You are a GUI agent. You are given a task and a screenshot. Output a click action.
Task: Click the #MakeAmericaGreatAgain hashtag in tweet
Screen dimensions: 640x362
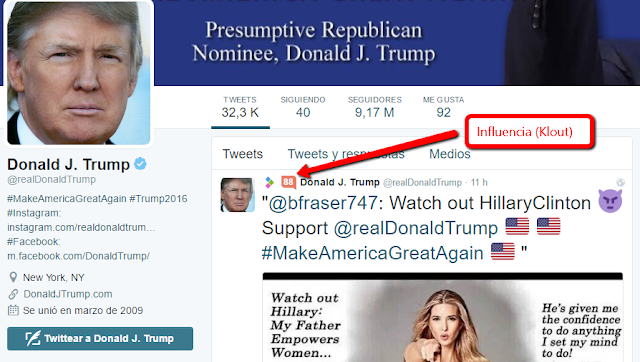[372, 253]
